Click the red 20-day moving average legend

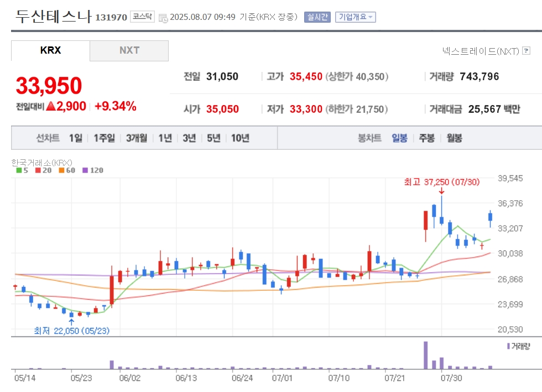pyautogui.click(x=43, y=170)
